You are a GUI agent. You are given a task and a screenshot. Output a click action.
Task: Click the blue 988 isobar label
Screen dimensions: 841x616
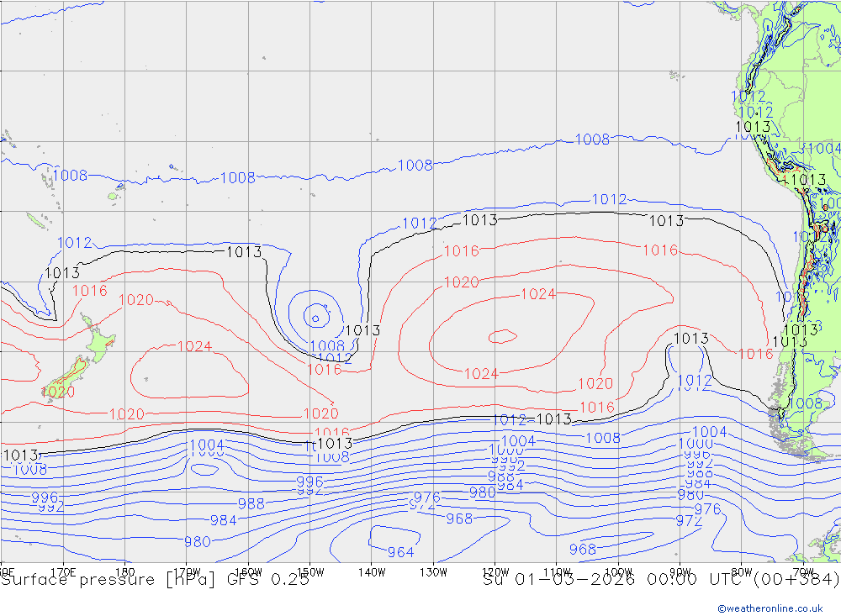pos(251,504)
